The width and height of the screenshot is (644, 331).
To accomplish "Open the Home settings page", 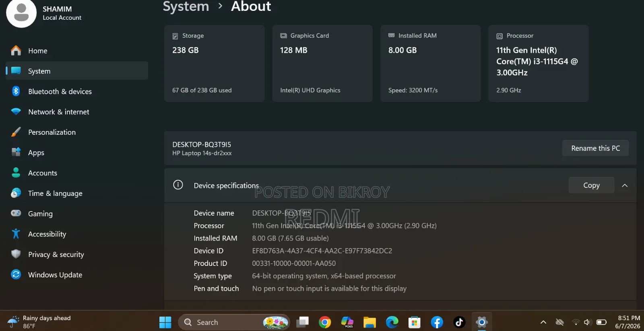I will pos(76,51).
